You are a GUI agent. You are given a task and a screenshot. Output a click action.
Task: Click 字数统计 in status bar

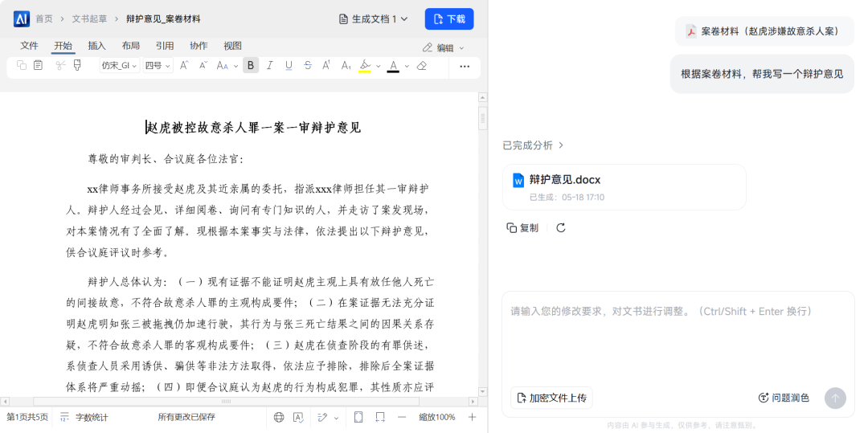tap(84, 417)
